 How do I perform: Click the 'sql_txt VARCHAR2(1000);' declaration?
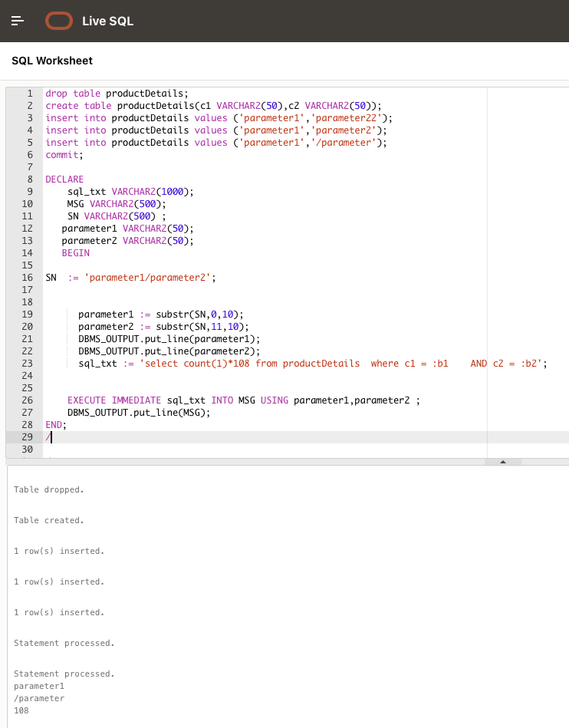(130, 192)
